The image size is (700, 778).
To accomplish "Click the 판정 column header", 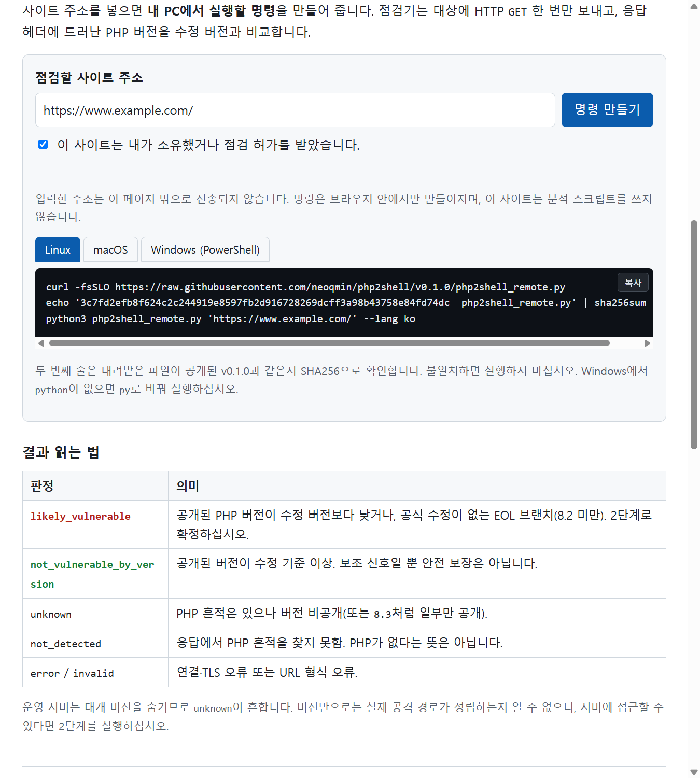I will click(95, 486).
